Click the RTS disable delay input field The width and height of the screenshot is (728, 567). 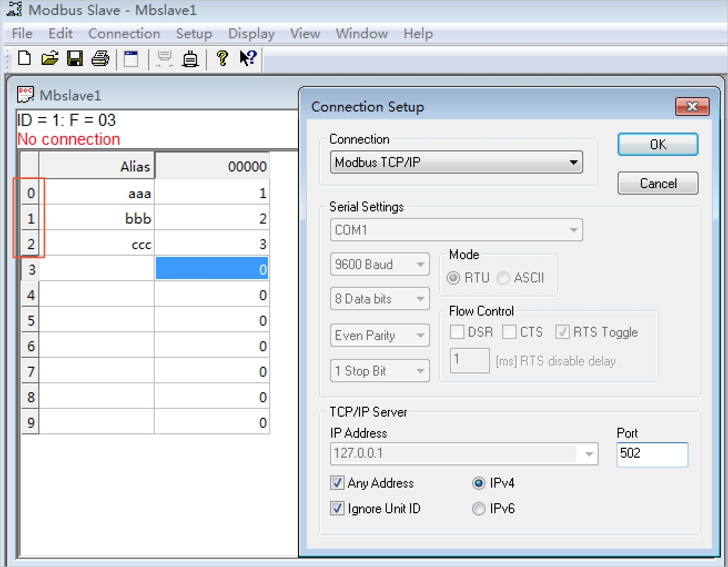[470, 360]
